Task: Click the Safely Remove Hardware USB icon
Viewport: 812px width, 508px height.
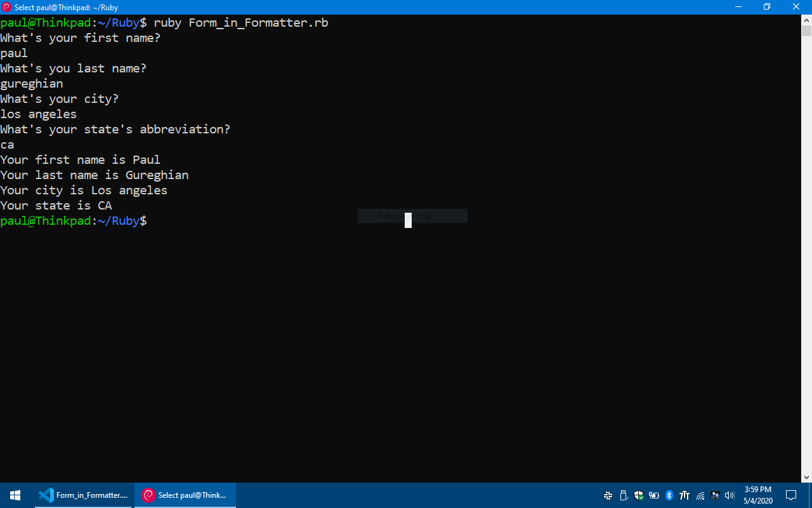Action: tap(624, 495)
